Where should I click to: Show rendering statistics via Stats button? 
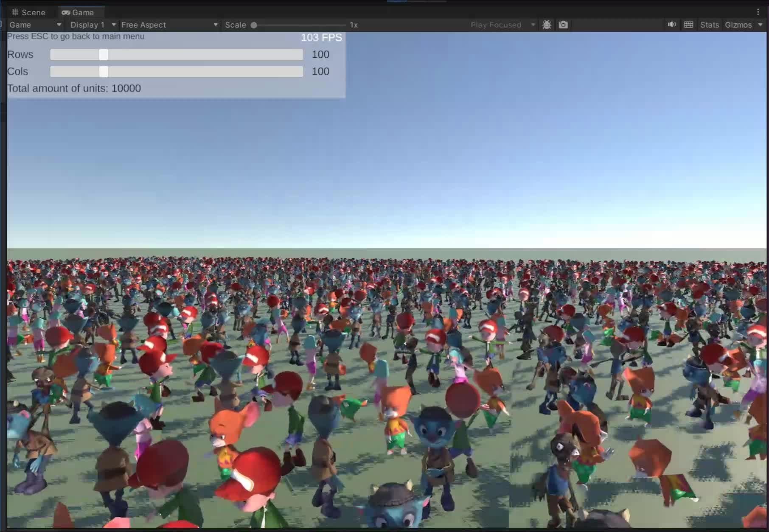tap(710, 25)
